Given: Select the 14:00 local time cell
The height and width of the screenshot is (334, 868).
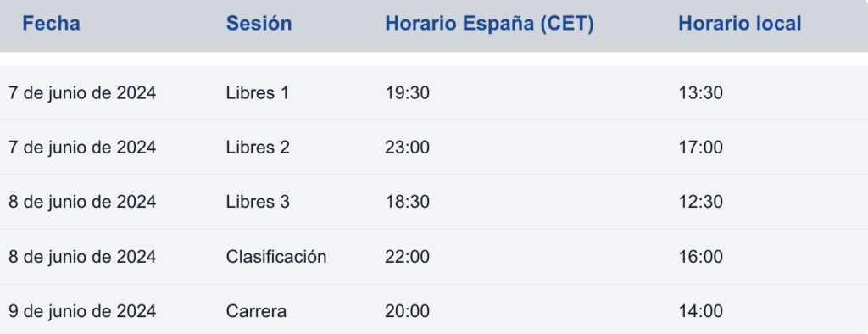Looking at the screenshot, I should point(701,311).
